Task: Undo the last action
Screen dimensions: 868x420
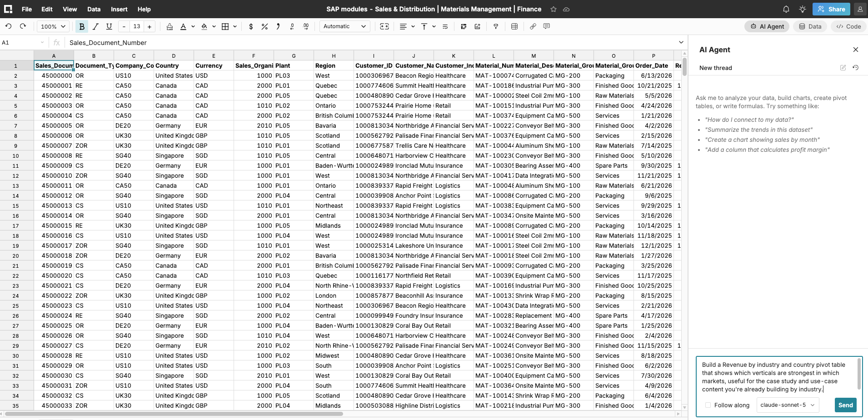Action: [x=8, y=26]
